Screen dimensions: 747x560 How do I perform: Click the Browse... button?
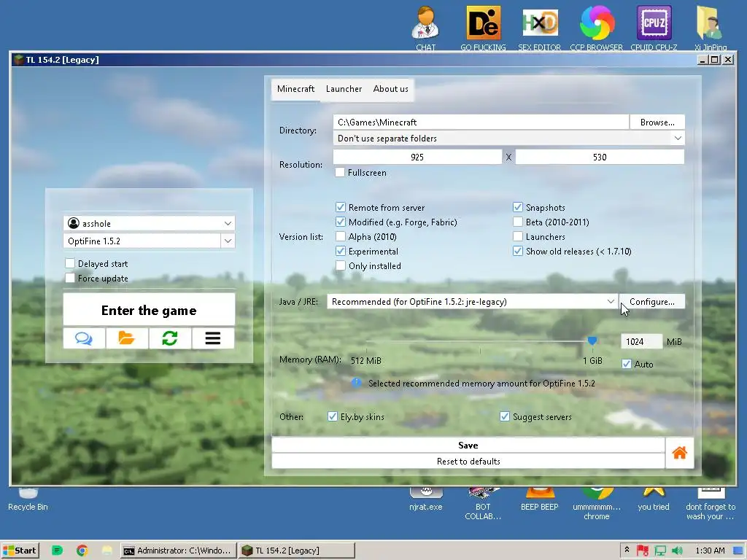657,122
